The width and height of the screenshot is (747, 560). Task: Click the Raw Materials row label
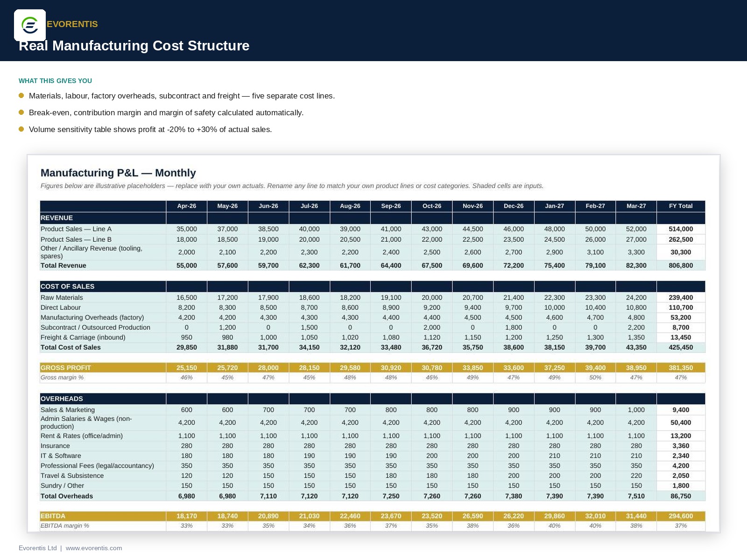[62, 298]
